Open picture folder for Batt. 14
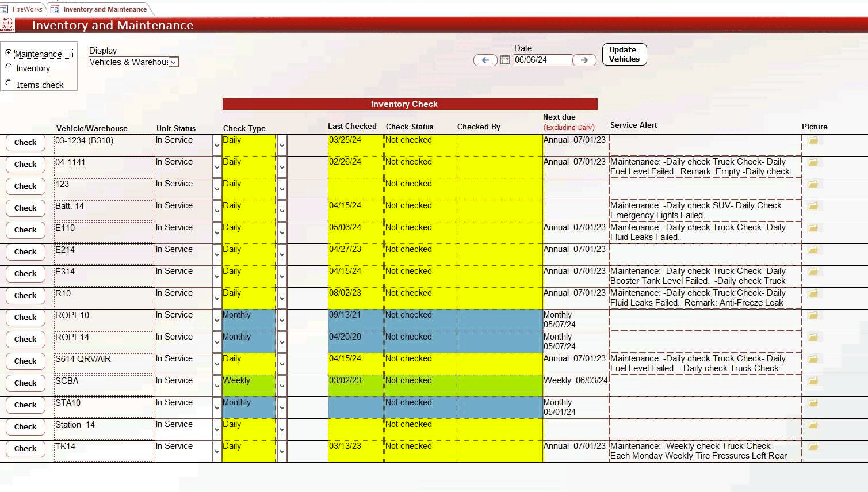The image size is (868, 492). [x=813, y=206]
